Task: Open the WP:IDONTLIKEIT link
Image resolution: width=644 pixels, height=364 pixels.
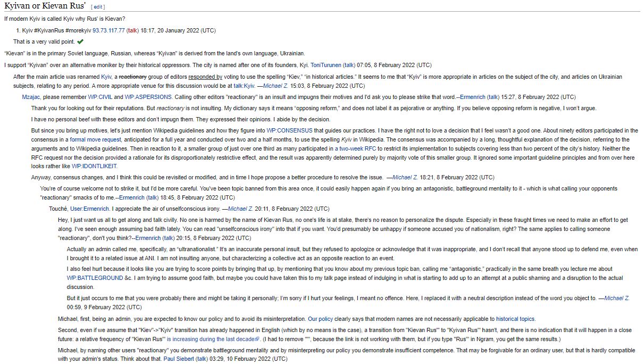Action: click(x=94, y=166)
